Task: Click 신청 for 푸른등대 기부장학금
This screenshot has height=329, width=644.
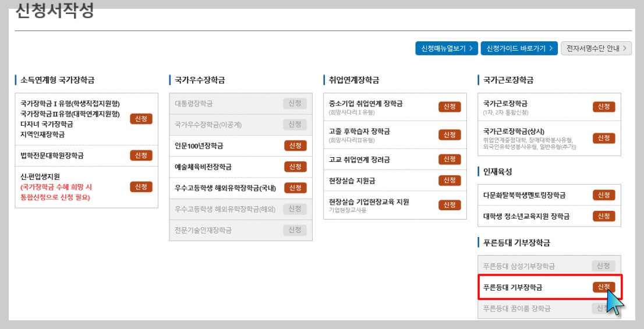Action: click(604, 287)
